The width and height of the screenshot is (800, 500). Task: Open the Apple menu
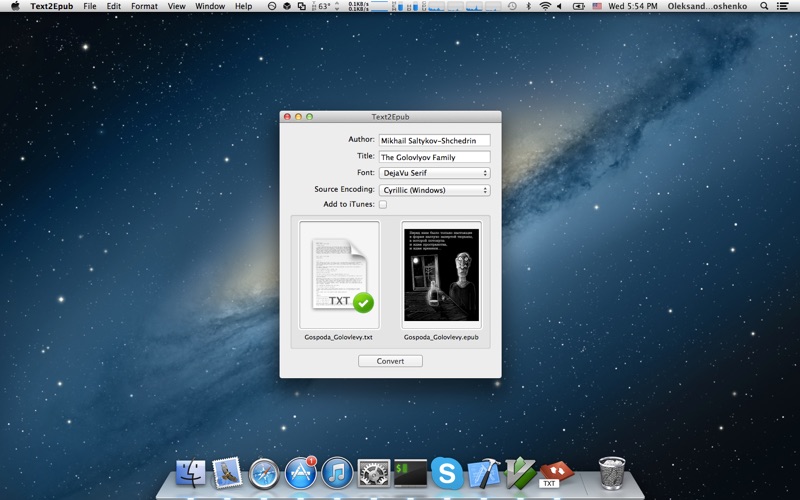15,6
